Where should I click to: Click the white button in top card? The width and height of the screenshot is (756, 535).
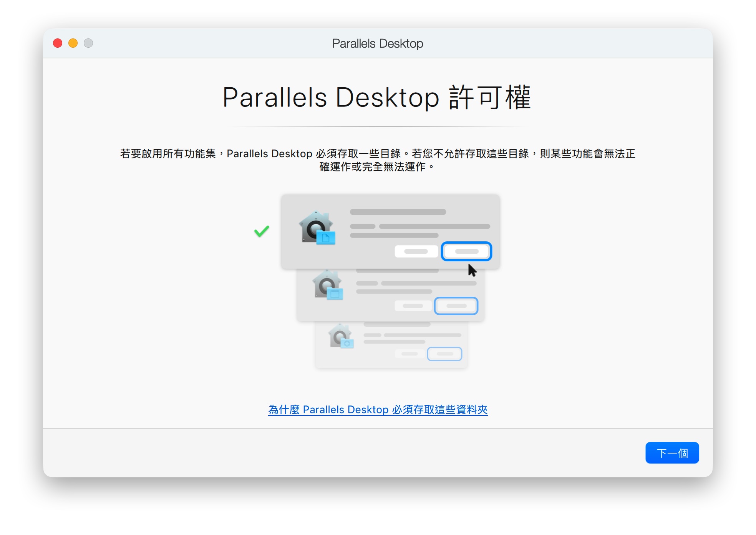[x=416, y=251]
